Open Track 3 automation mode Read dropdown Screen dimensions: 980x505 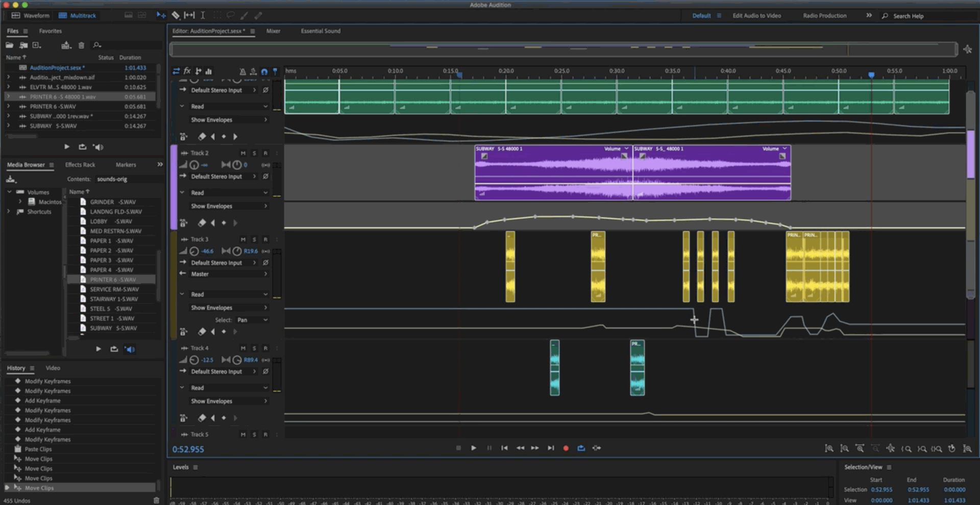[229, 294]
